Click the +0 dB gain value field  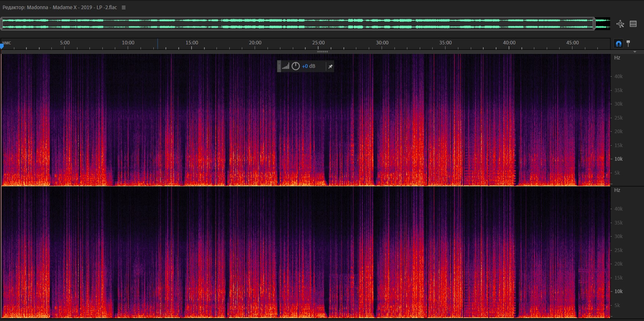[x=308, y=66]
